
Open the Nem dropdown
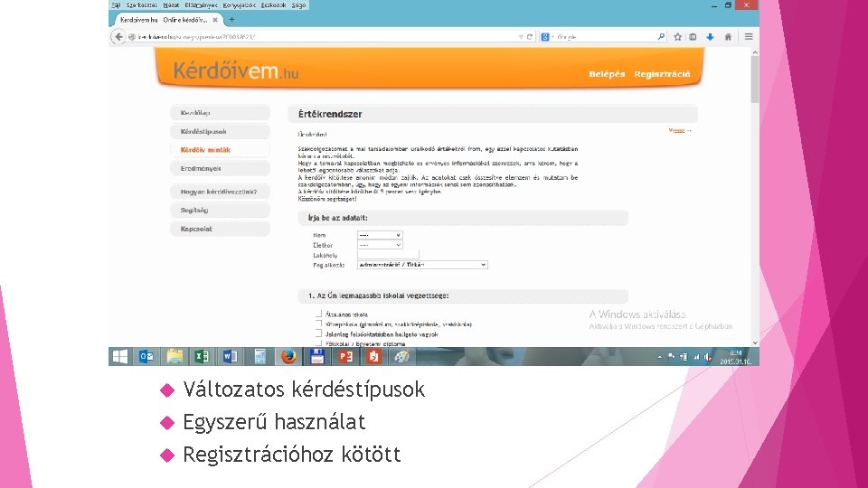coord(380,235)
